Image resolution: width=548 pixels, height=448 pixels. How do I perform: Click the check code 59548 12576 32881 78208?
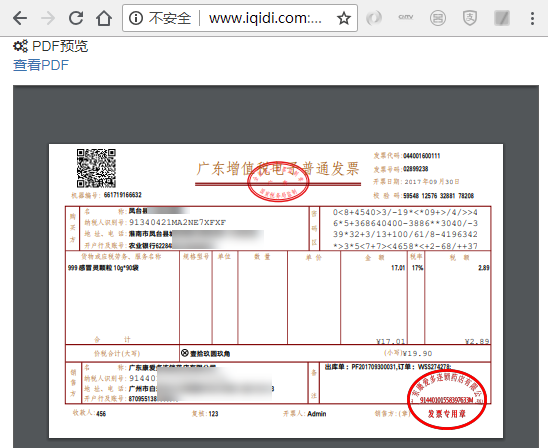click(x=439, y=196)
